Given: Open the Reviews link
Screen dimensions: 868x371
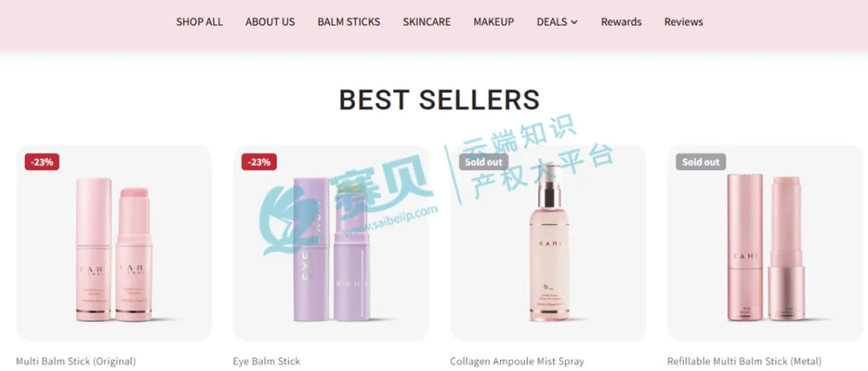Looking at the screenshot, I should click(x=684, y=23).
